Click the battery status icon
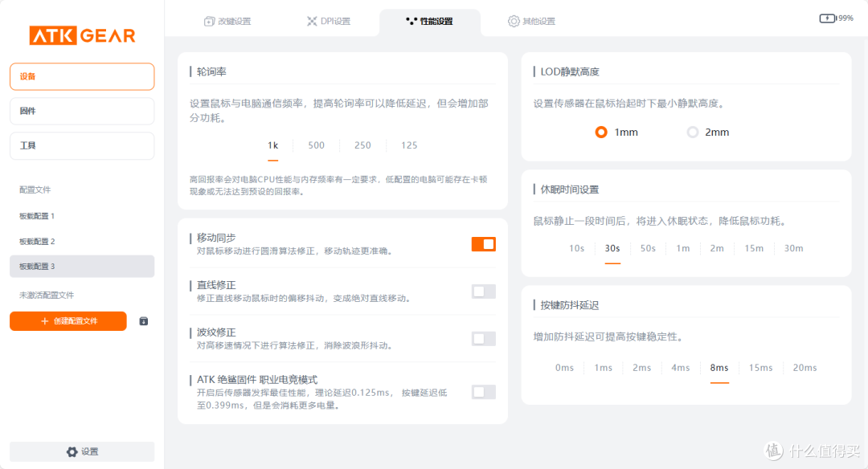 pyautogui.click(x=827, y=18)
